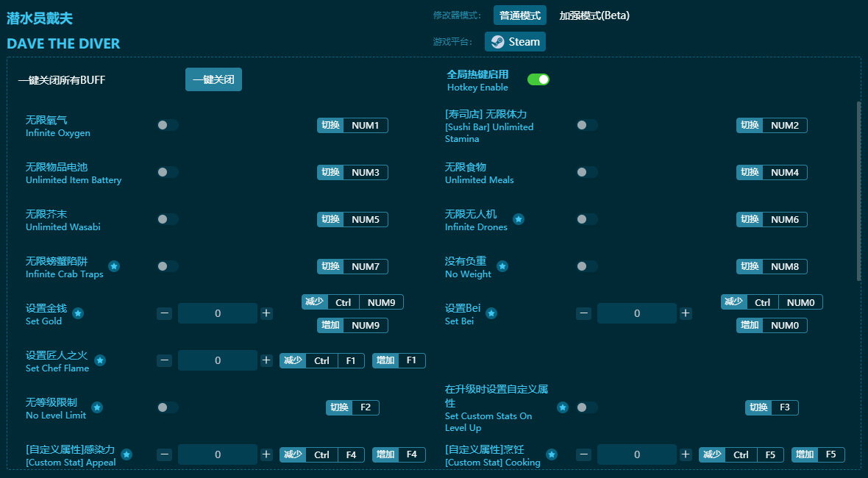Viewport: 868px width, 478px height.
Task: Click star icon beside Infinite Crab Traps
Action: 114,266
